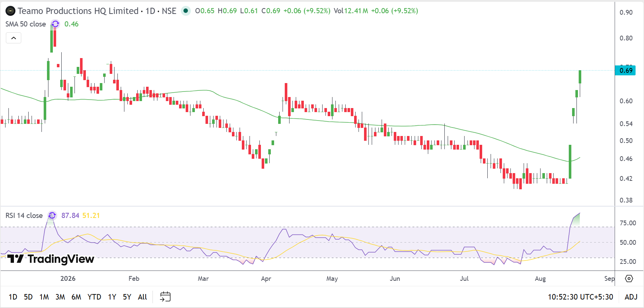This screenshot has width=644, height=308.
Task: Click the 0.90 price axis label
Action: (626, 12)
